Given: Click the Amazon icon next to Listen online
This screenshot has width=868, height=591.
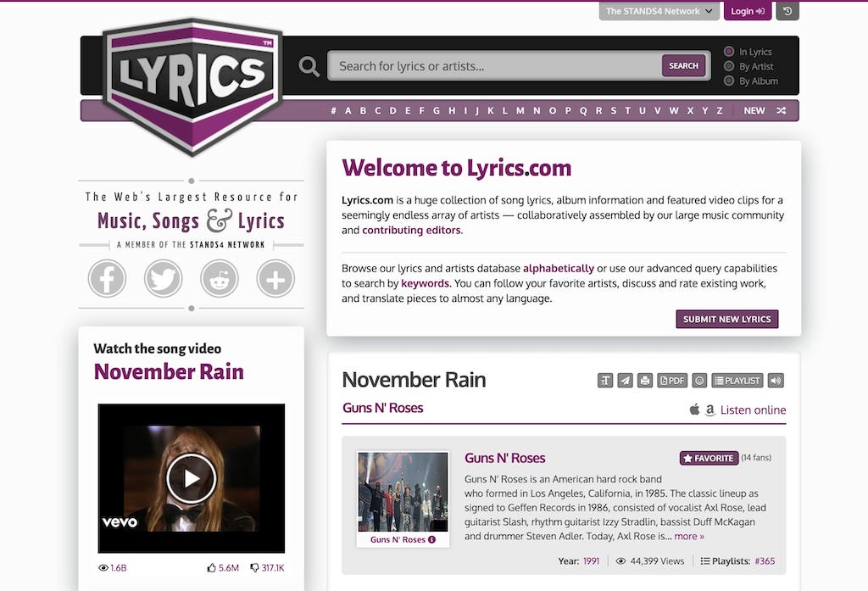Looking at the screenshot, I should tap(712, 410).
